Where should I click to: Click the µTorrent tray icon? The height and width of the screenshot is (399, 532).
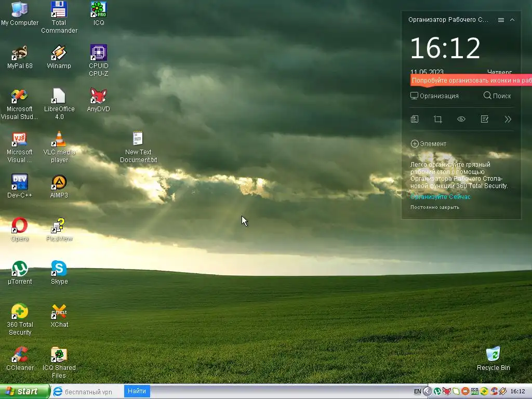point(437,392)
